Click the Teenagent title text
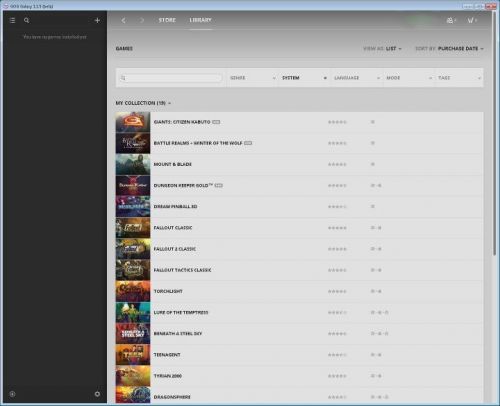Viewport: 500px width, 406px height. 167,355
